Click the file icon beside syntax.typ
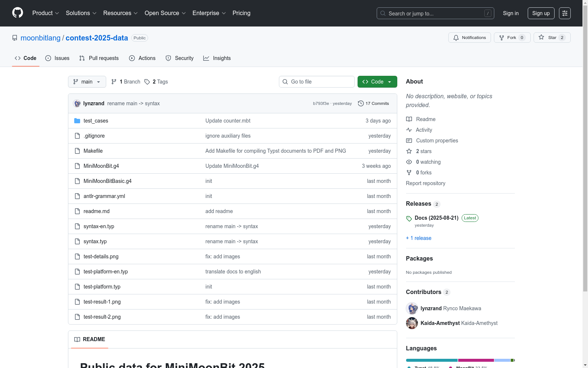This screenshot has width=588, height=368. tap(77, 241)
